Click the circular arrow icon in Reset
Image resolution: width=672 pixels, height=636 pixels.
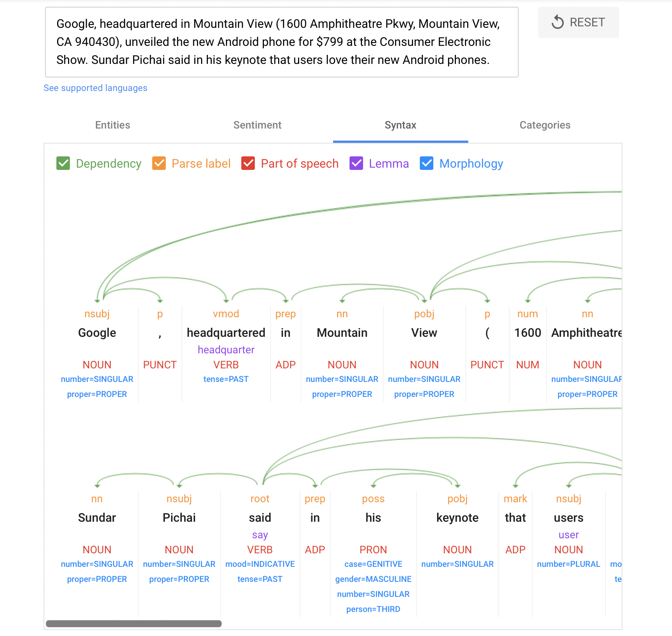(558, 22)
